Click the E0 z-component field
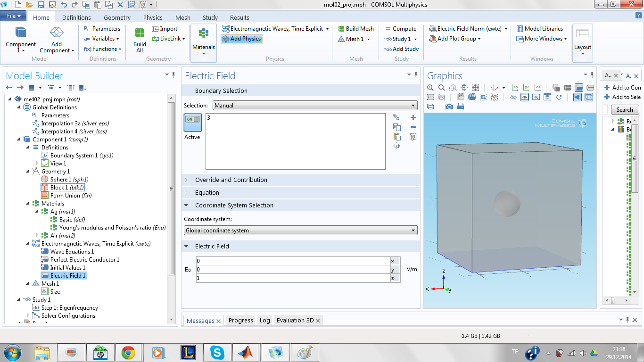This screenshot has height=362, width=644. tap(293, 278)
